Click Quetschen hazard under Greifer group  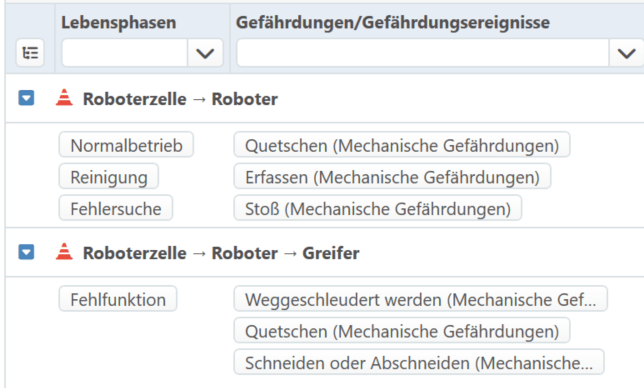pyautogui.click(x=402, y=330)
